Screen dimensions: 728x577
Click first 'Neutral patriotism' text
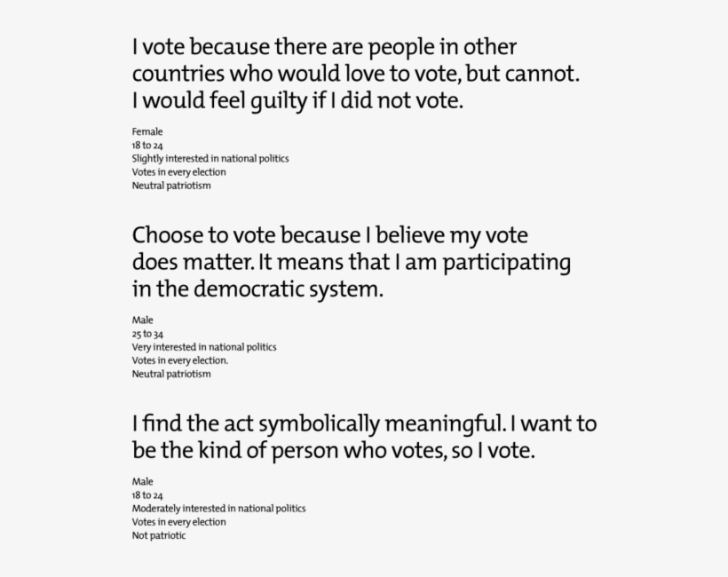(171, 186)
